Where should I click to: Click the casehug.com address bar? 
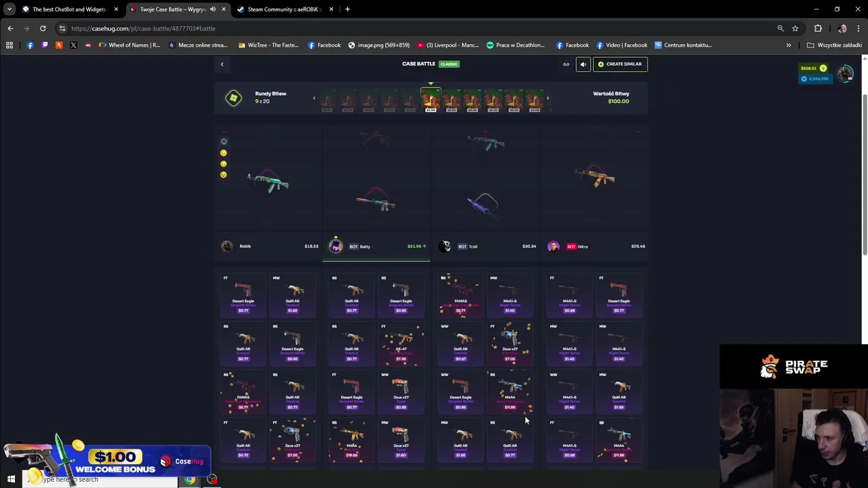pyautogui.click(x=420, y=28)
